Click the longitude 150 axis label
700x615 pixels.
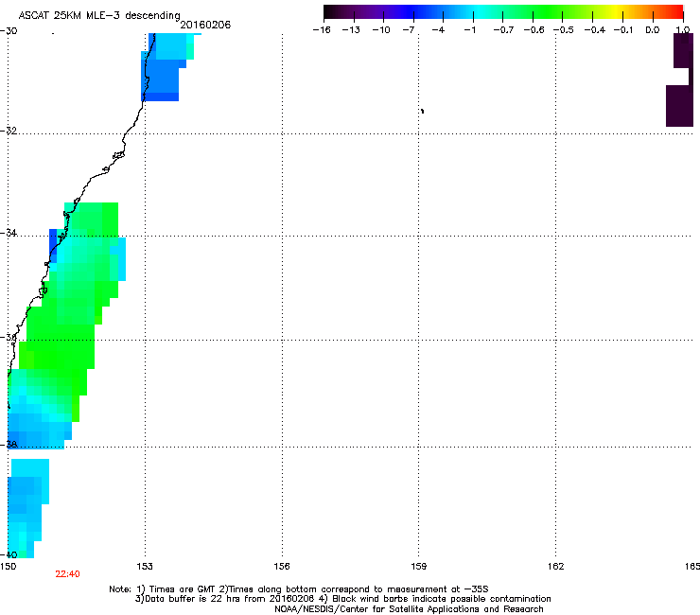[8, 567]
